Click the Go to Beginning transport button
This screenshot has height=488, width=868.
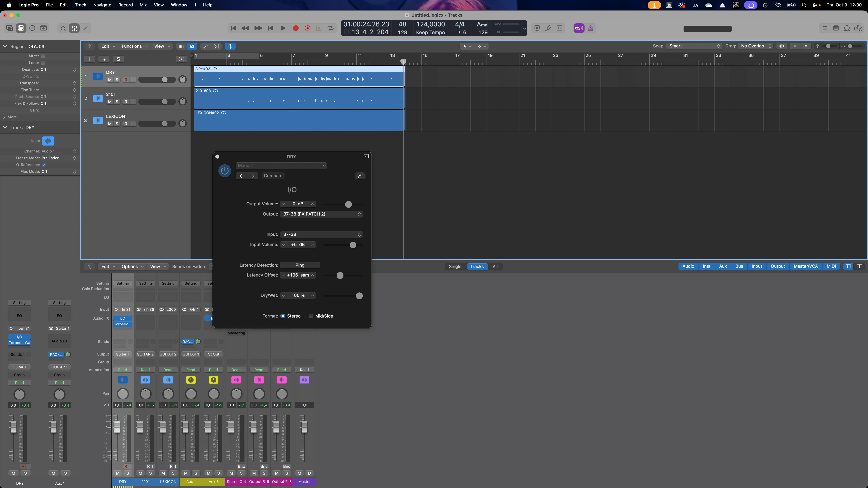click(x=233, y=28)
